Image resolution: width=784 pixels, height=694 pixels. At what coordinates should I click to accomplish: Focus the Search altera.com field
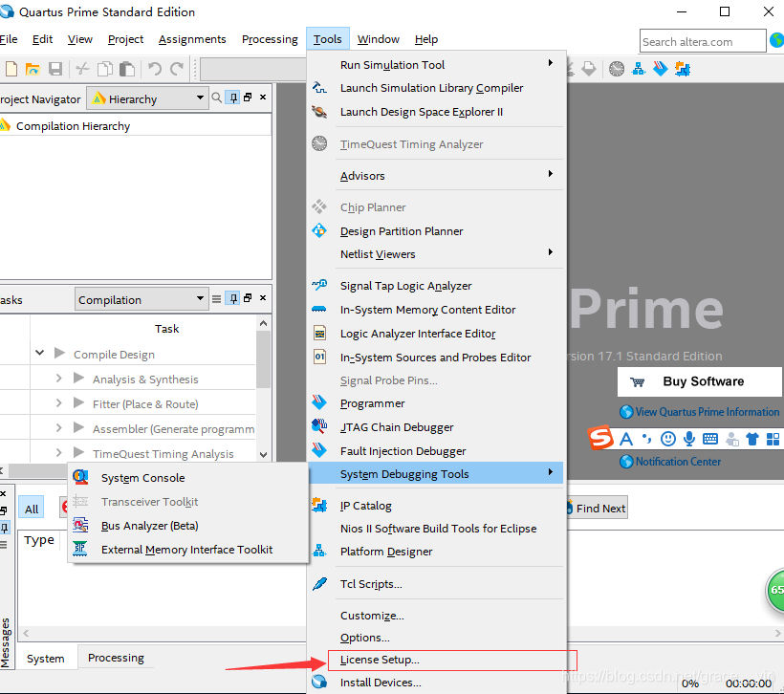click(x=703, y=41)
